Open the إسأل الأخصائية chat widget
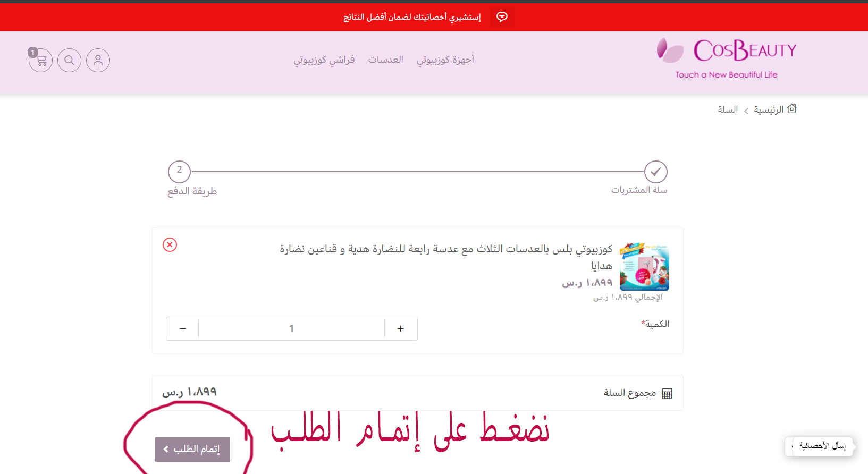Image resolution: width=868 pixels, height=474 pixels. tap(822, 446)
